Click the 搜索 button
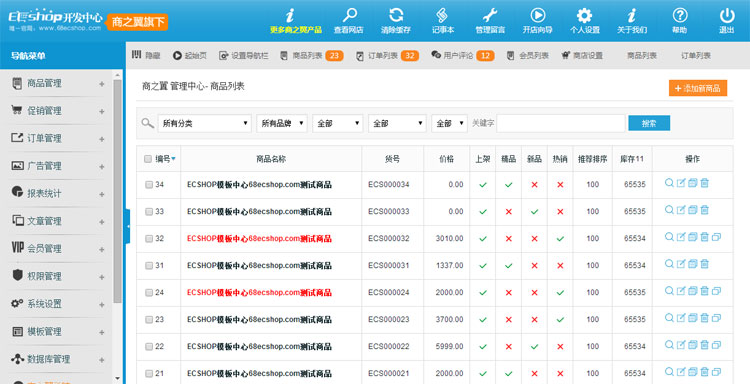The height and width of the screenshot is (384, 750). pos(649,123)
